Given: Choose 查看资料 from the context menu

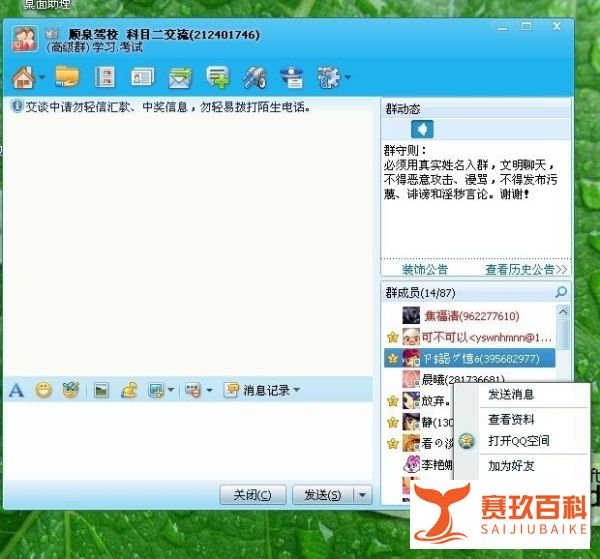Looking at the screenshot, I should [x=510, y=420].
